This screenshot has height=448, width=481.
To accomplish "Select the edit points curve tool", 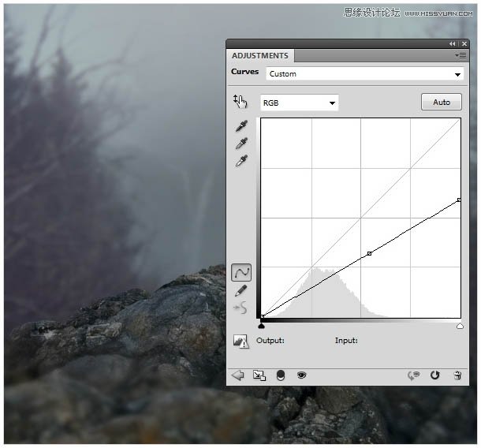I will pyautogui.click(x=241, y=273).
